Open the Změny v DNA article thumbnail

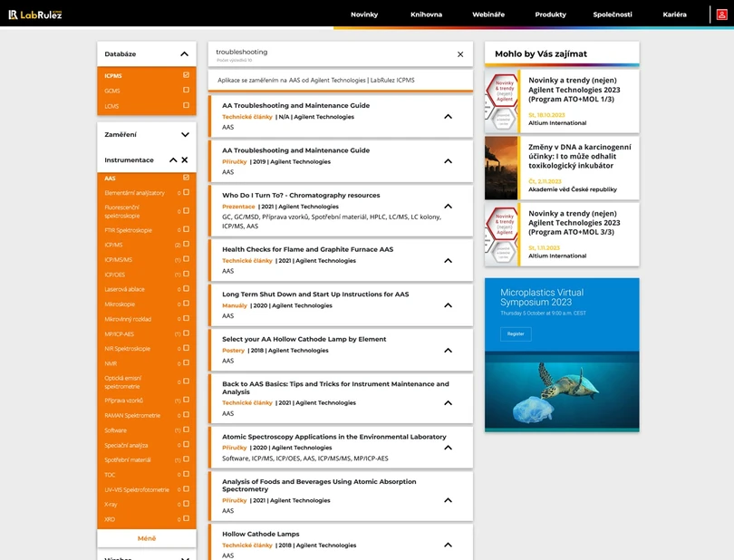[x=501, y=168]
